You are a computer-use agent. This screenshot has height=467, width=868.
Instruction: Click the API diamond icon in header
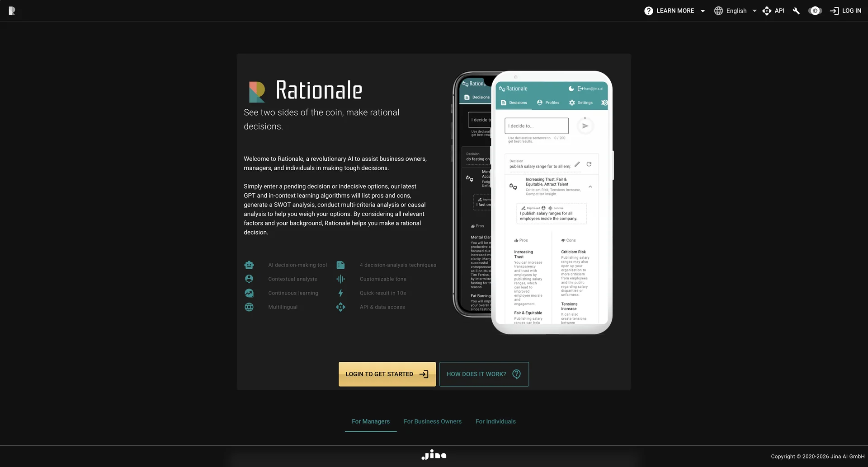[767, 11]
